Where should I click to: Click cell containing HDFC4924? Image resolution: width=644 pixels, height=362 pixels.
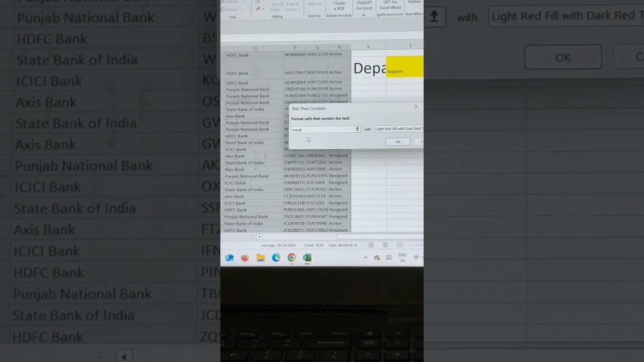(317, 68)
